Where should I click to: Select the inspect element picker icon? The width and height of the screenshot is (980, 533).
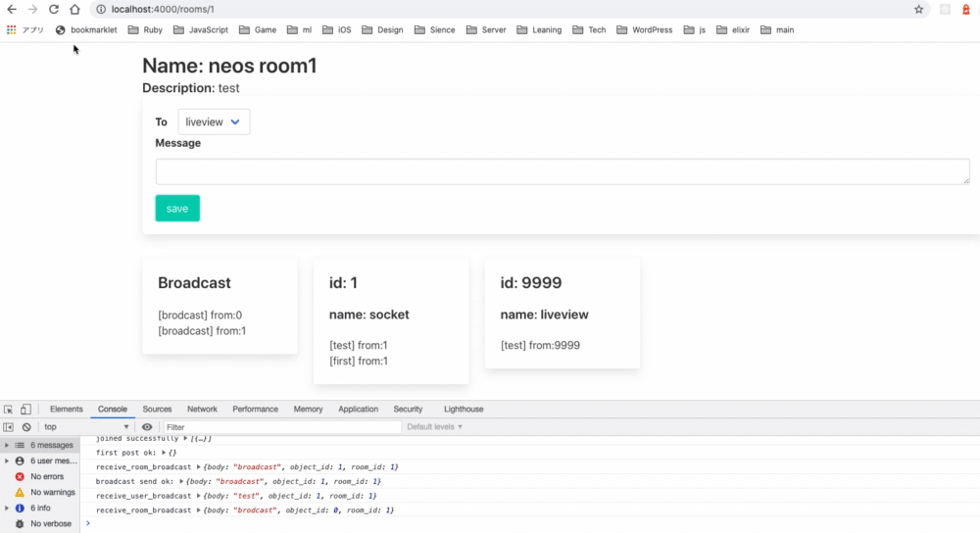(8, 410)
